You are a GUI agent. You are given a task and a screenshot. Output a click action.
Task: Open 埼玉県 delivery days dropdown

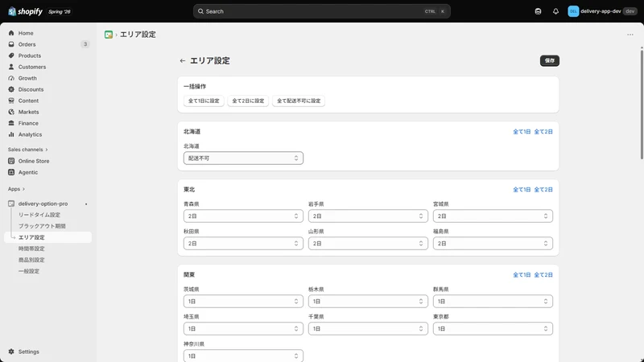243,329
